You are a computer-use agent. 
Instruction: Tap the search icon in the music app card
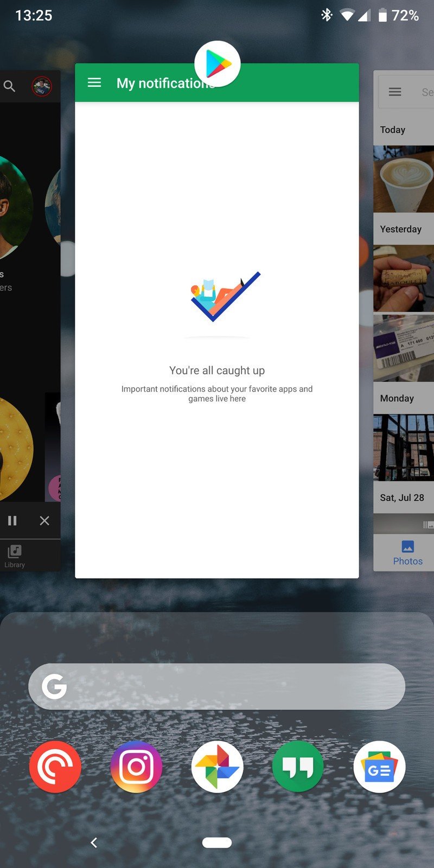pos(9,86)
